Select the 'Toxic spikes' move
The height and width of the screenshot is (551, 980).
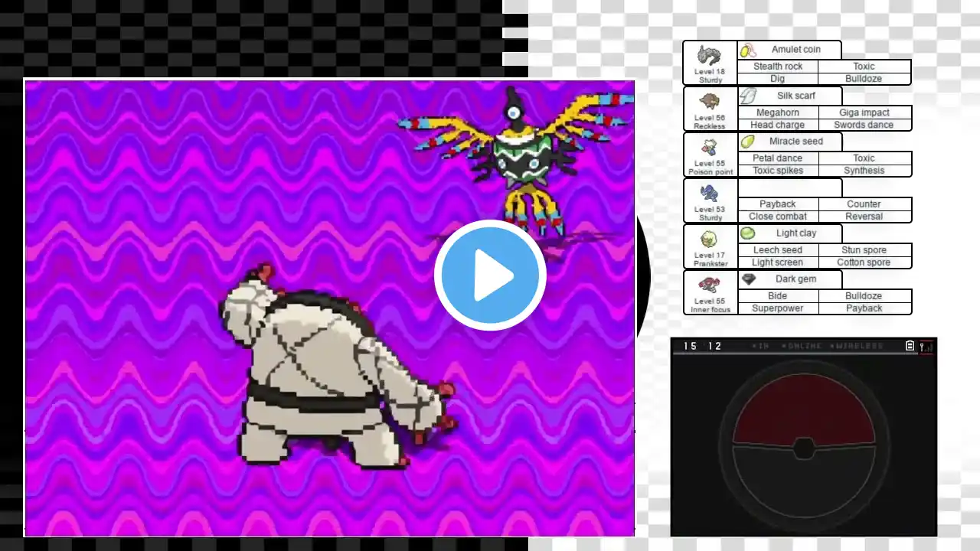[778, 171]
